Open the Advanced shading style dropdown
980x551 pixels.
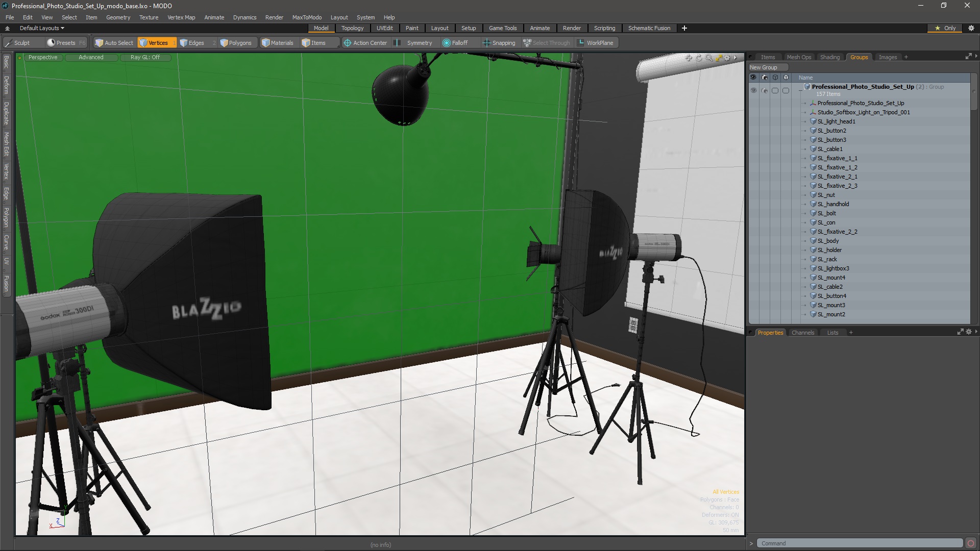click(91, 57)
